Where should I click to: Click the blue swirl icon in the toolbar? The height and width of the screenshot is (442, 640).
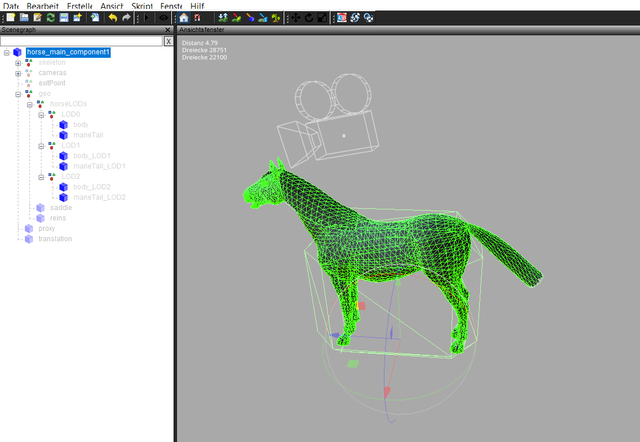tap(355, 18)
